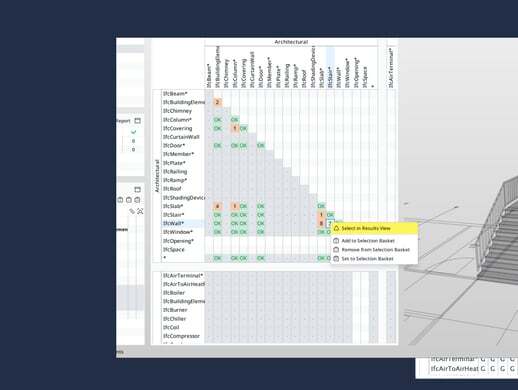Image resolution: width=518 pixels, height=390 pixels.
Task: Select the IfcCurtainWall row label
Action: [181, 137]
